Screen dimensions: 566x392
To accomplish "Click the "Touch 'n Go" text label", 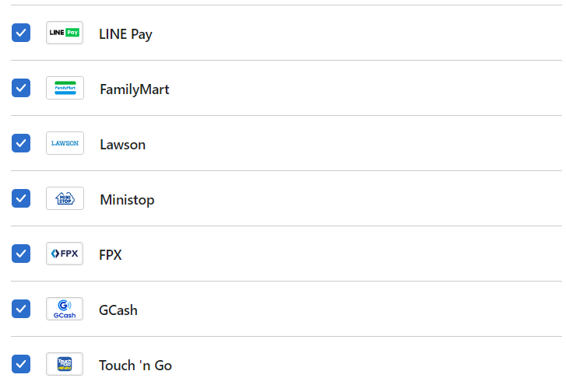I will [x=135, y=366].
